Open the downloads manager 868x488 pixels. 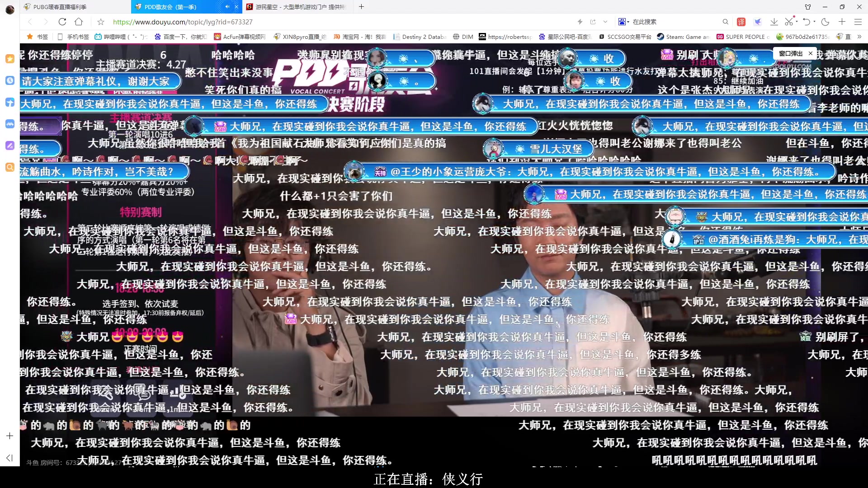[774, 22]
